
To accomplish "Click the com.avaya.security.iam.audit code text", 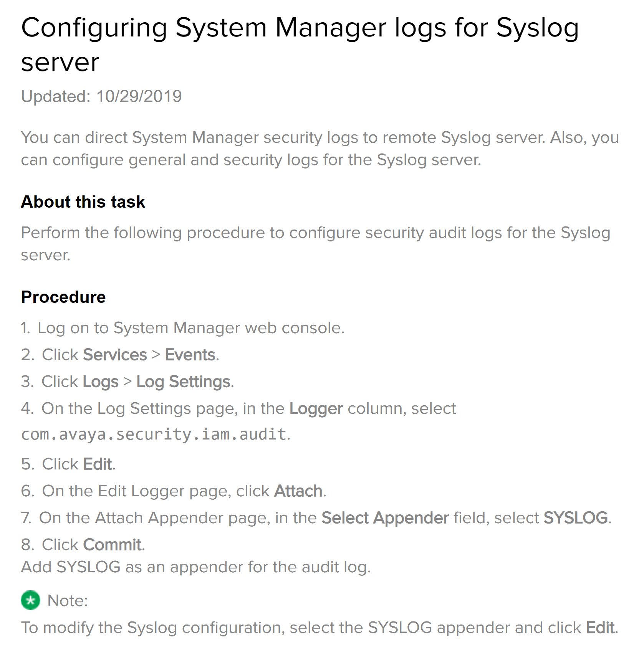I will point(154,435).
